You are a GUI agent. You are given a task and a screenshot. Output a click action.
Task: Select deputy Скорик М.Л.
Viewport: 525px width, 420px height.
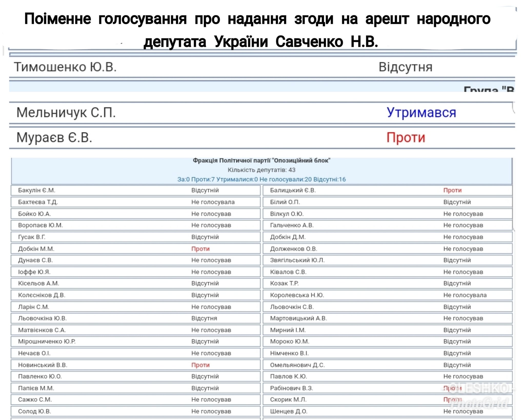288,399
